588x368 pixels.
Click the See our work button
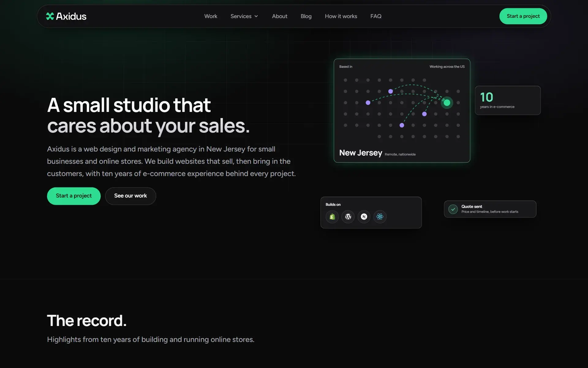click(130, 196)
